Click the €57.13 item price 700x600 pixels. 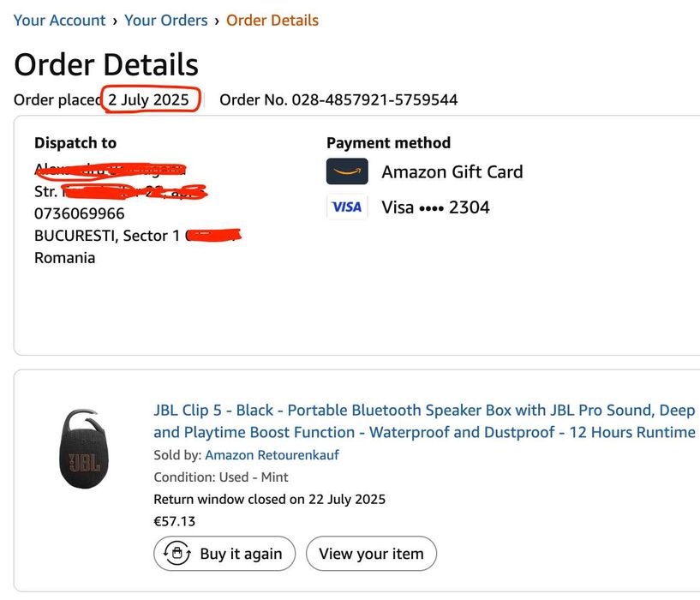tap(174, 521)
